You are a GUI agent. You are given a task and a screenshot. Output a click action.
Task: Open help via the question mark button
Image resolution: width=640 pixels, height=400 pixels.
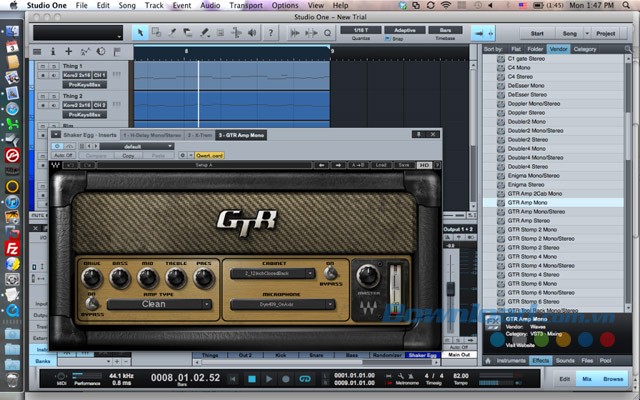coord(270,33)
